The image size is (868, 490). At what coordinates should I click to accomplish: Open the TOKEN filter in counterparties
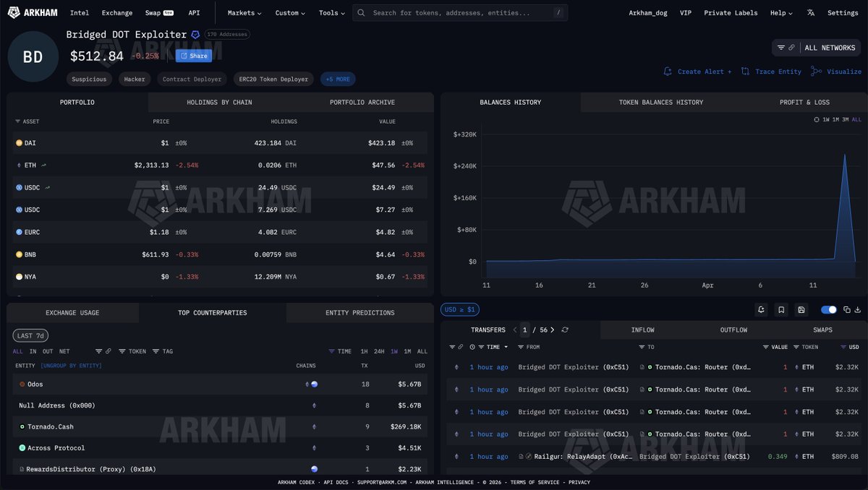[132, 351]
